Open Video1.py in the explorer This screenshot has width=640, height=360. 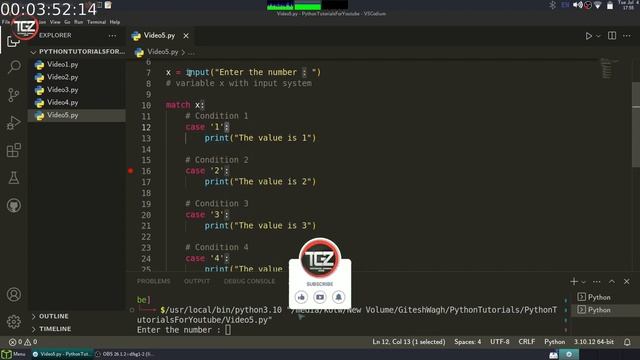click(76, 64)
